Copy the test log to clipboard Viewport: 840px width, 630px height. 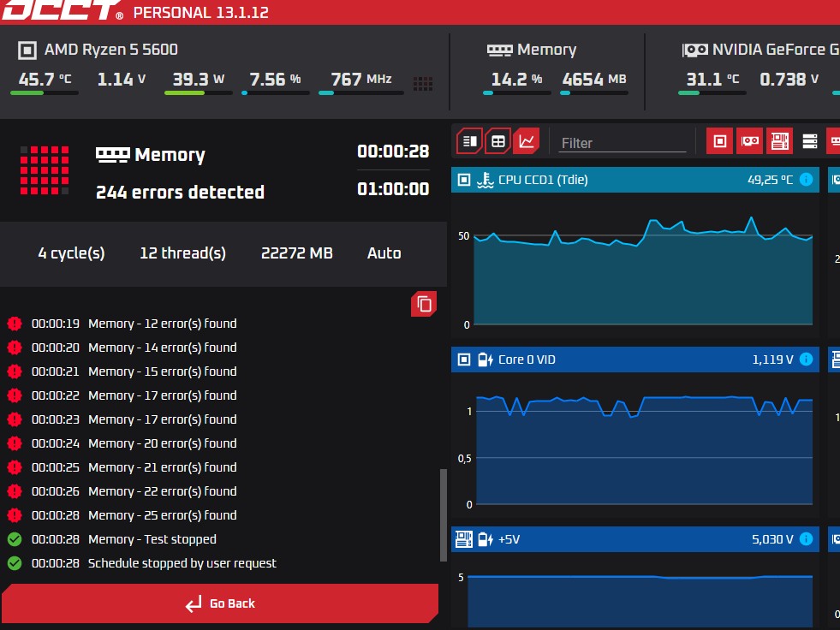[424, 304]
